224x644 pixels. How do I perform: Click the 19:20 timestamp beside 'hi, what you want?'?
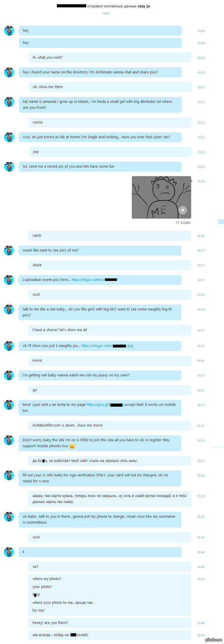(201, 58)
